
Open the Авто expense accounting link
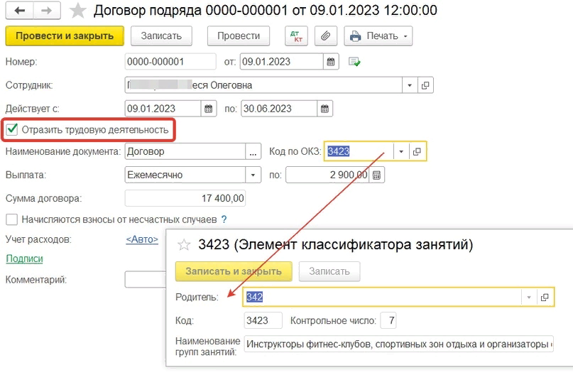click(x=142, y=239)
